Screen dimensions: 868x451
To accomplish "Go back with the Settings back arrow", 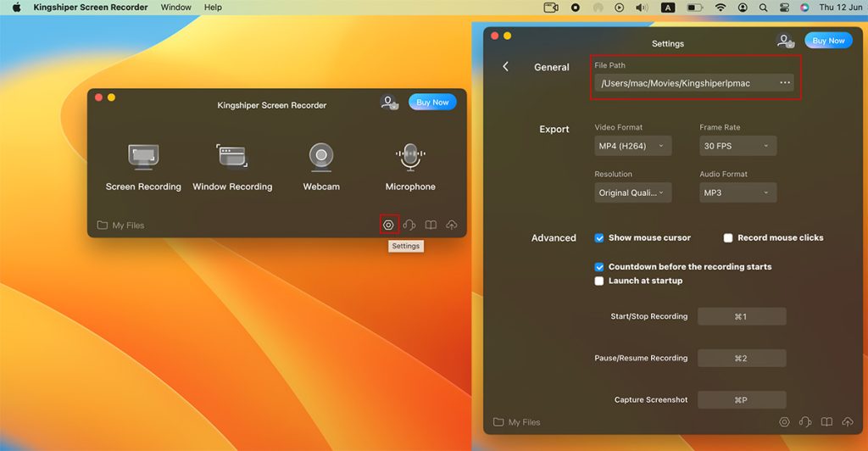I will [x=505, y=66].
